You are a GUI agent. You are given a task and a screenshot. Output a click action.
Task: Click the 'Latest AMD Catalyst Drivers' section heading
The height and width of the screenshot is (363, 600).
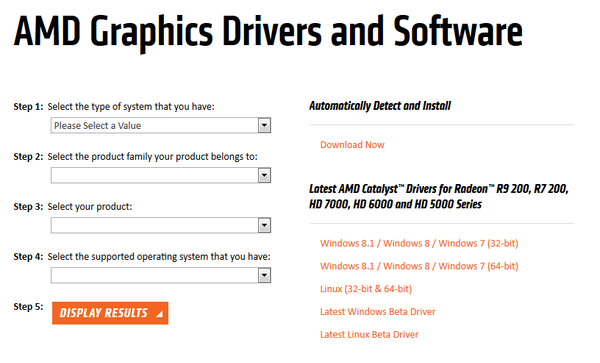coord(439,196)
